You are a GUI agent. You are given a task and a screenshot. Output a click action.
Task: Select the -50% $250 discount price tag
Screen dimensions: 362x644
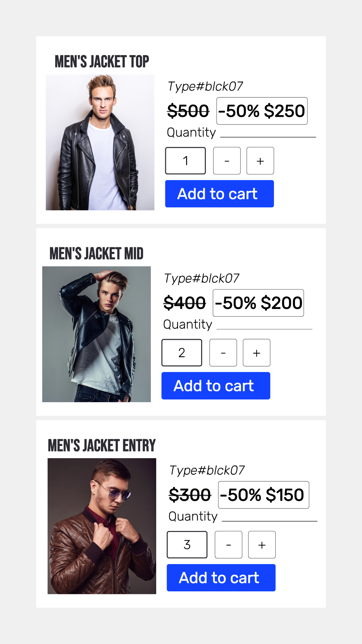click(x=262, y=111)
